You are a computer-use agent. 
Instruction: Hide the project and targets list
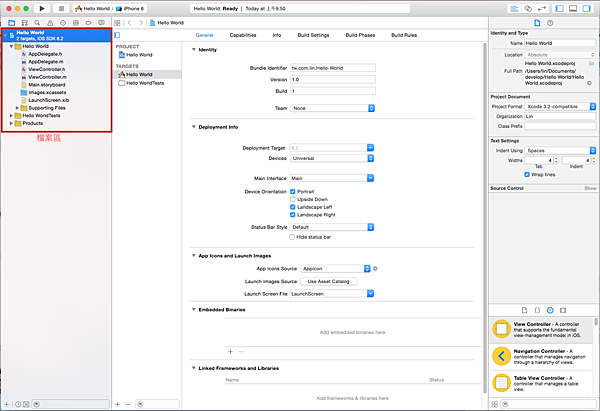[x=117, y=35]
